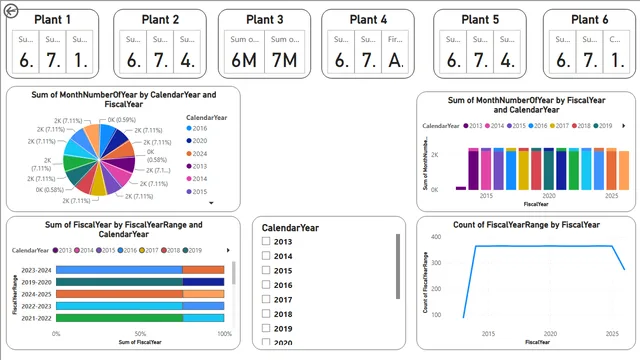The height and width of the screenshot is (360, 640).
Task: Click the 2023-2024 bar row
Action: point(140,270)
